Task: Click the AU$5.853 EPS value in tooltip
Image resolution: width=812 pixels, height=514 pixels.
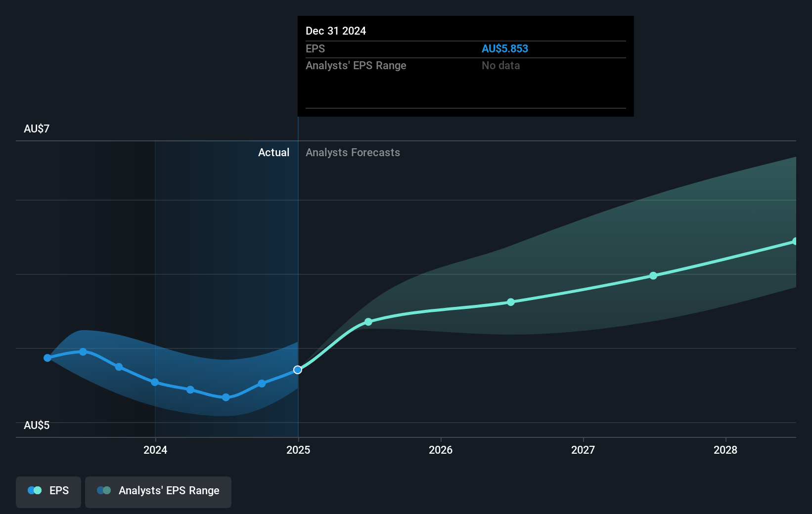Action: click(505, 48)
